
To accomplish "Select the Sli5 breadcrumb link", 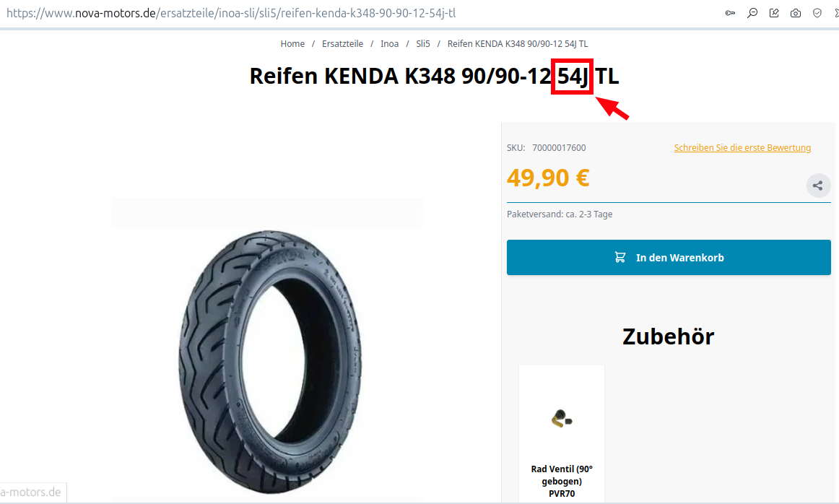I will (x=423, y=44).
